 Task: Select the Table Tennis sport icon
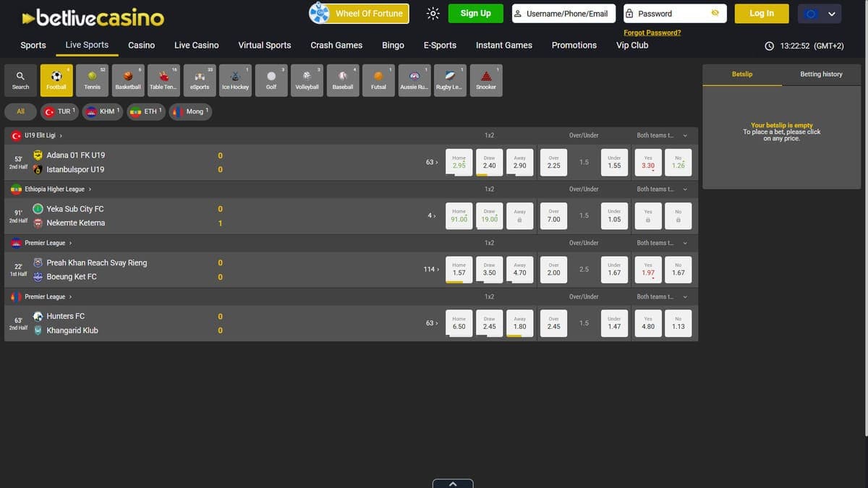coord(163,80)
